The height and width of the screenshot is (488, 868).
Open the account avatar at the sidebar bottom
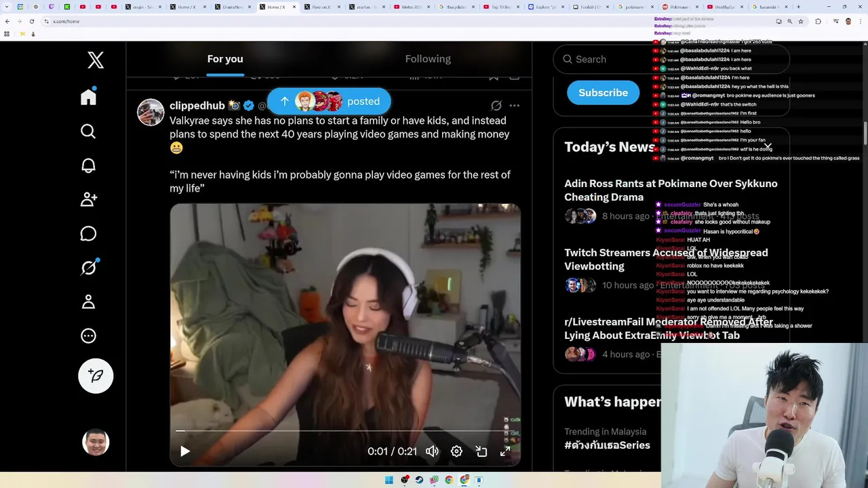(x=96, y=443)
